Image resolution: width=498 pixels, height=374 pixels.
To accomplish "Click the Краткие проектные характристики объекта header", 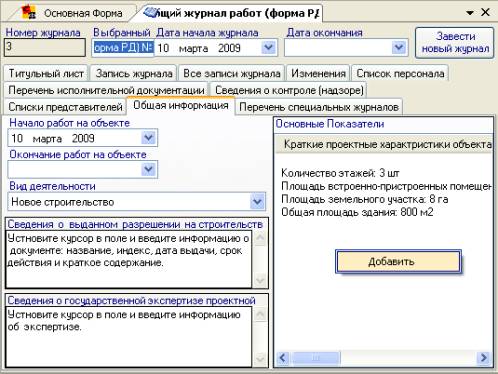I will coord(383,144).
